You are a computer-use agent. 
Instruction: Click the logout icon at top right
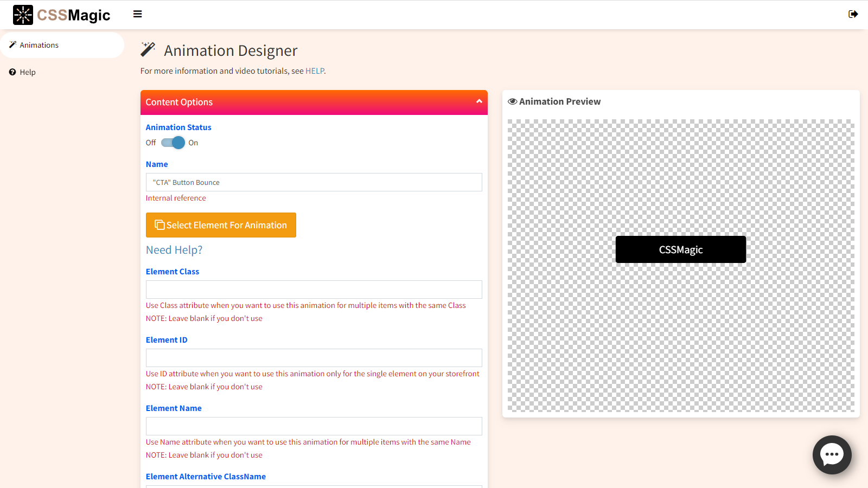(x=853, y=14)
